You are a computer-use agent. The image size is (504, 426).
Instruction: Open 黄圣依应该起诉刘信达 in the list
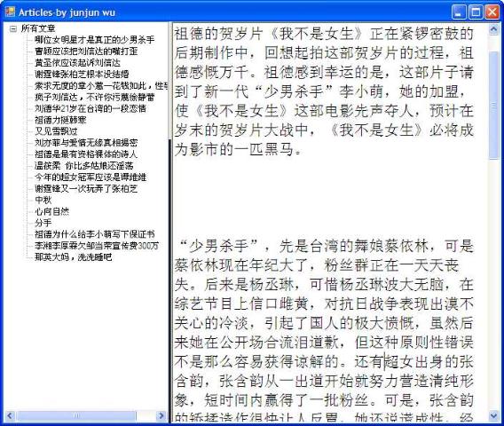[x=77, y=62]
